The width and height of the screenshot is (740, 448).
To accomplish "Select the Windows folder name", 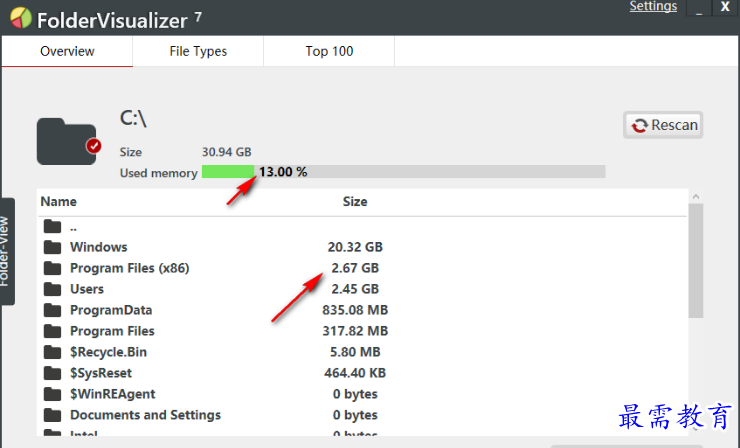I will tap(99, 247).
